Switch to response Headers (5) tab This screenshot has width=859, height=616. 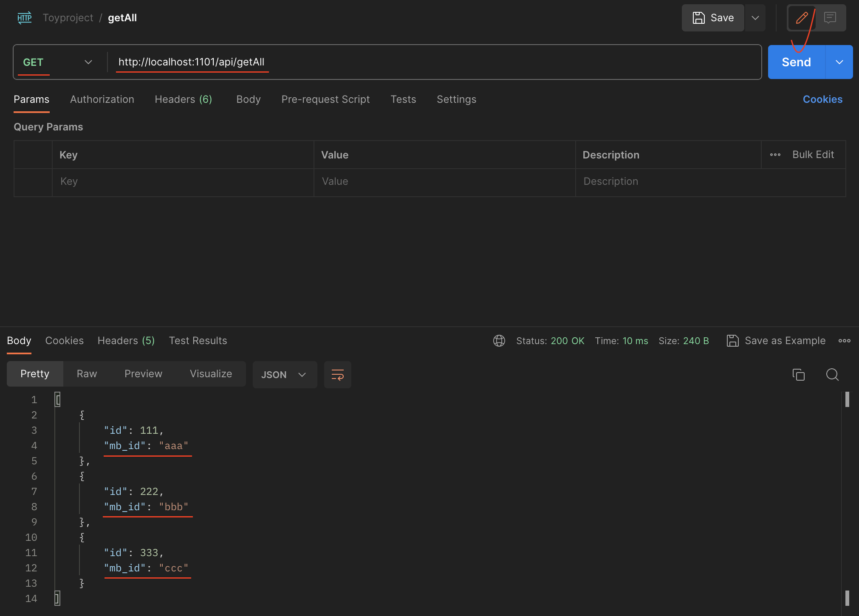[126, 341]
